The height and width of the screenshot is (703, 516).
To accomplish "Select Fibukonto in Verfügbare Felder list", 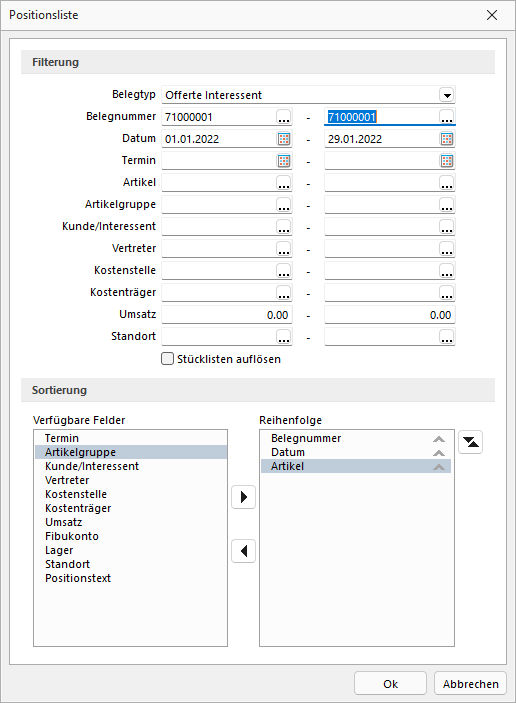I will tap(72, 536).
